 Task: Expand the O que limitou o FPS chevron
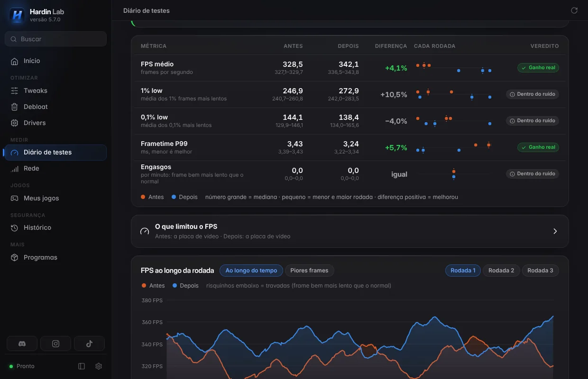tap(555, 231)
